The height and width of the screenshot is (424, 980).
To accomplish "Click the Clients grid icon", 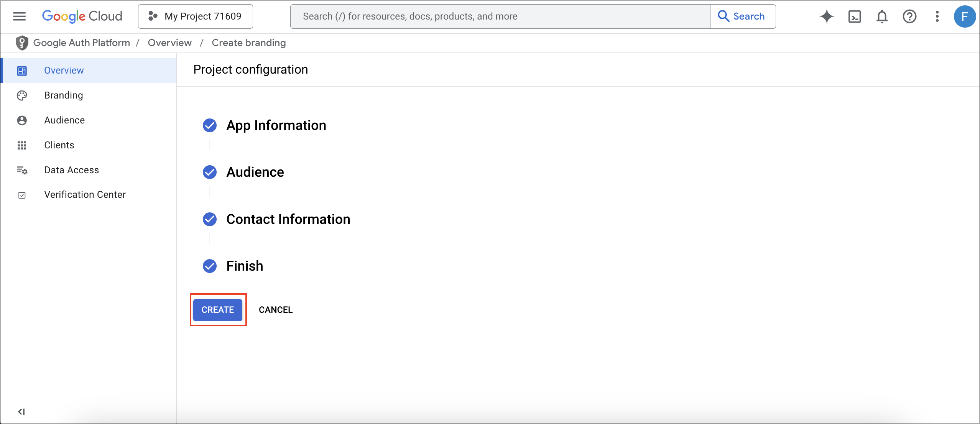I will [22, 145].
